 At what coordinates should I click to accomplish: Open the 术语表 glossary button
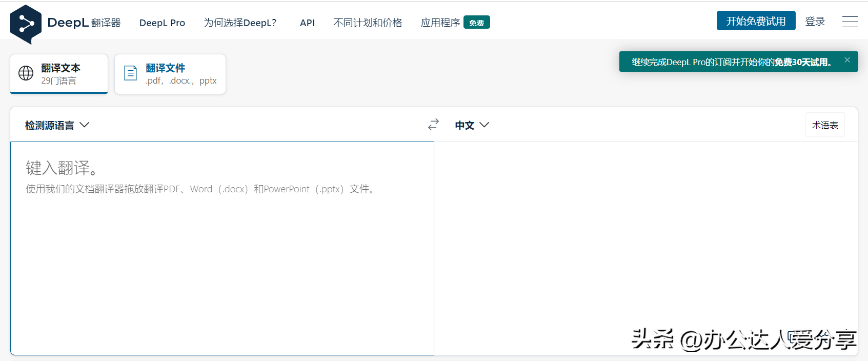tap(825, 125)
